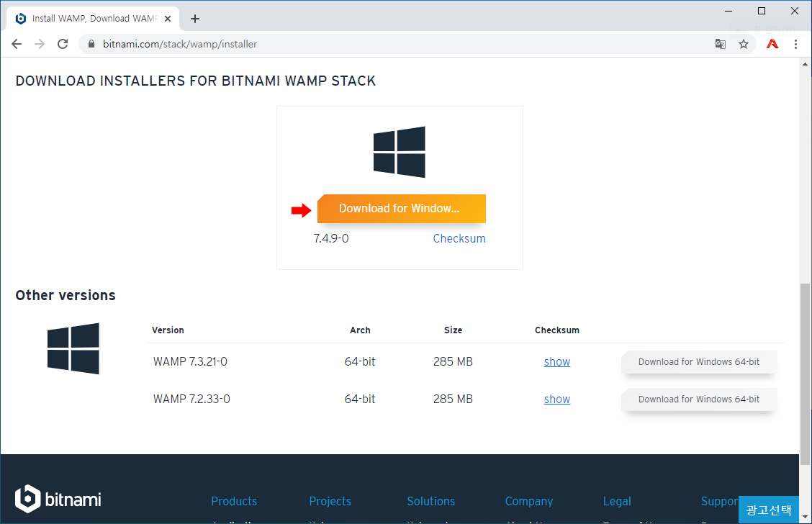The width and height of the screenshot is (812, 524).
Task: Open the Support footer menu
Action: click(719, 501)
